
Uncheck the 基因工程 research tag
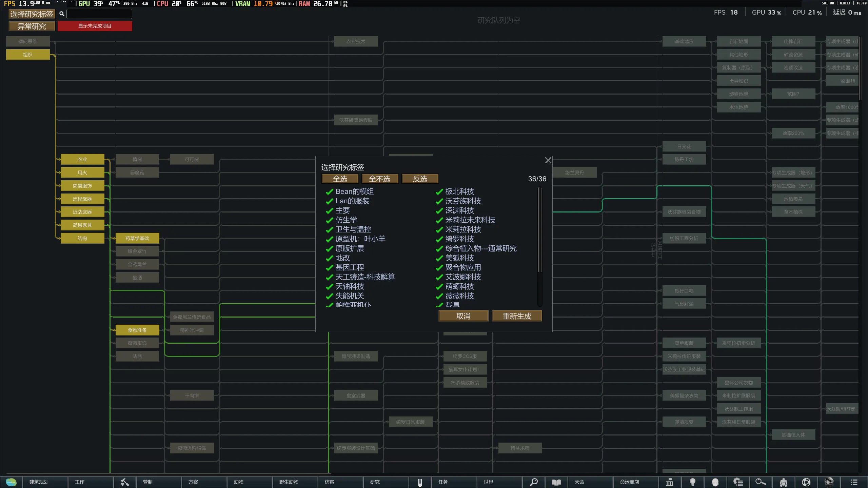(329, 268)
